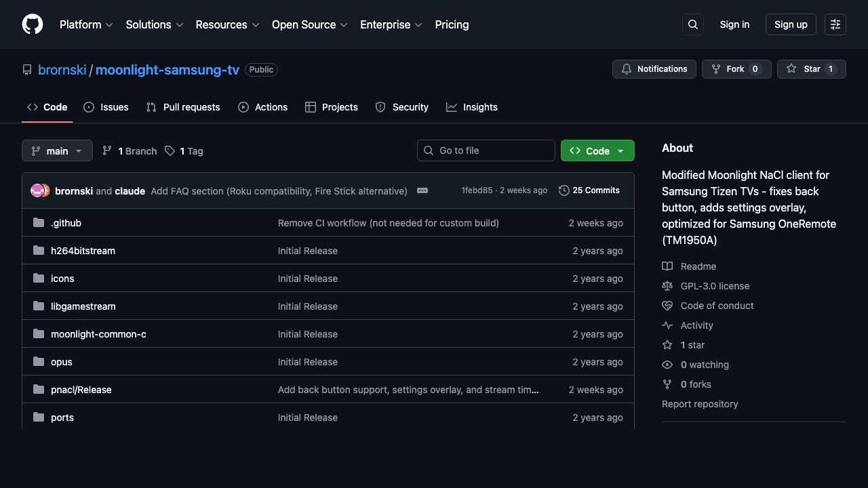868x488 pixels.
Task: Click the eye icon by 0 watching
Action: coord(667,365)
